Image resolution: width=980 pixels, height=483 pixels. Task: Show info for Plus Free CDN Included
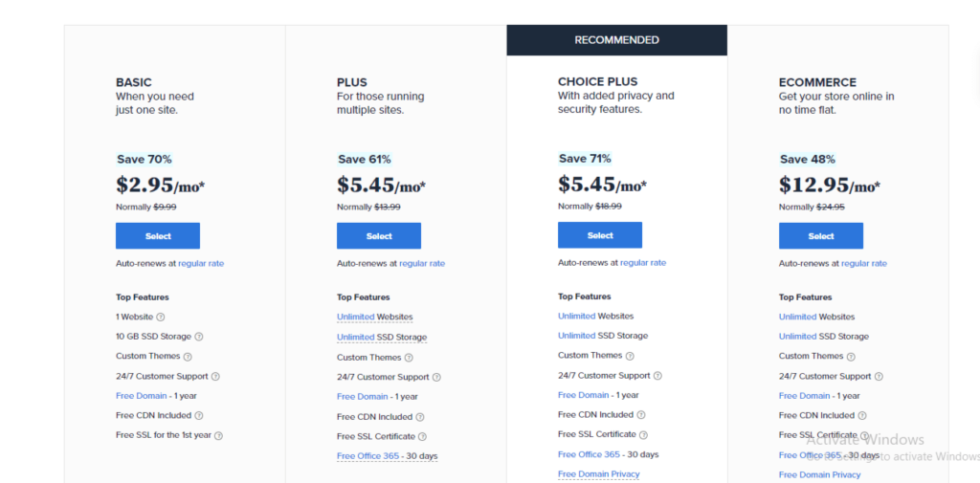[420, 417]
